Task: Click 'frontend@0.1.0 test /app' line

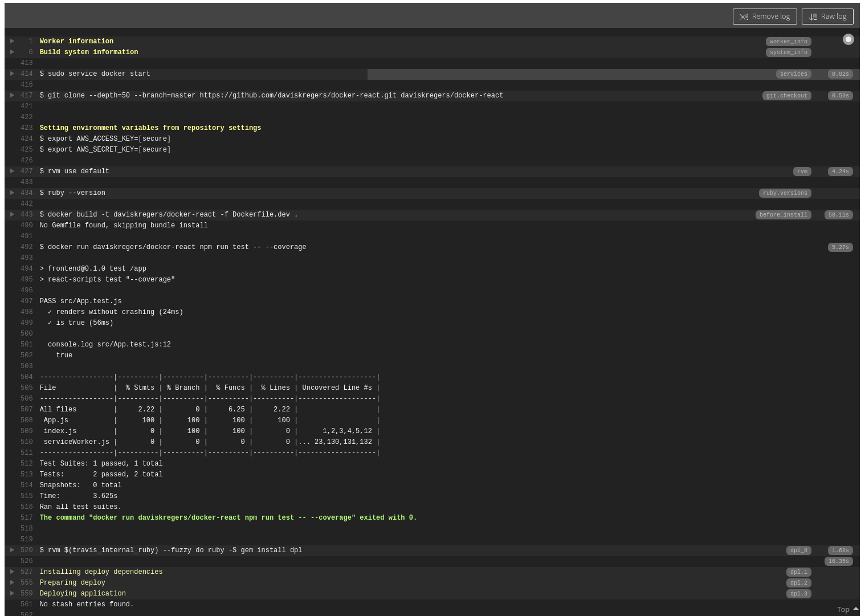Action: click(93, 268)
